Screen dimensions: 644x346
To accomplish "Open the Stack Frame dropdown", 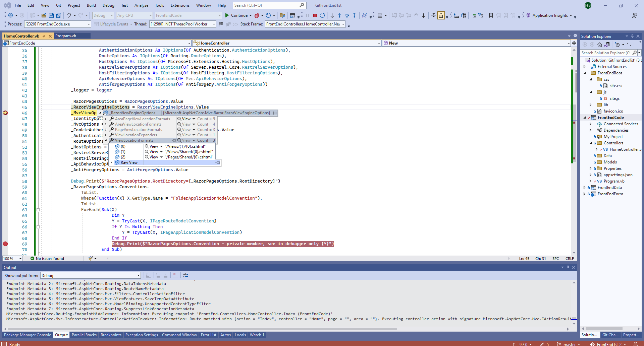I will point(343,24).
